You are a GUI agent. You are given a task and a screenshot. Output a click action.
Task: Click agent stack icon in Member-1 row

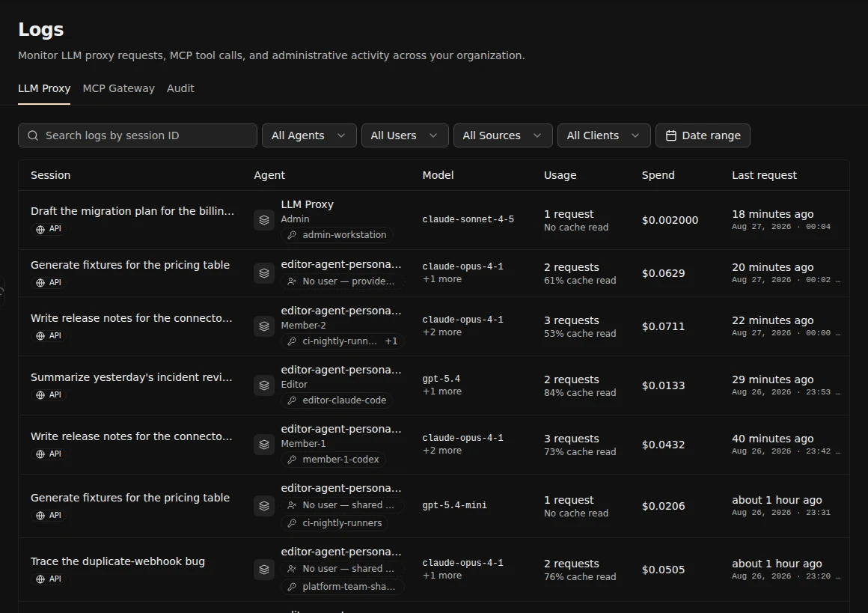pyautogui.click(x=264, y=445)
